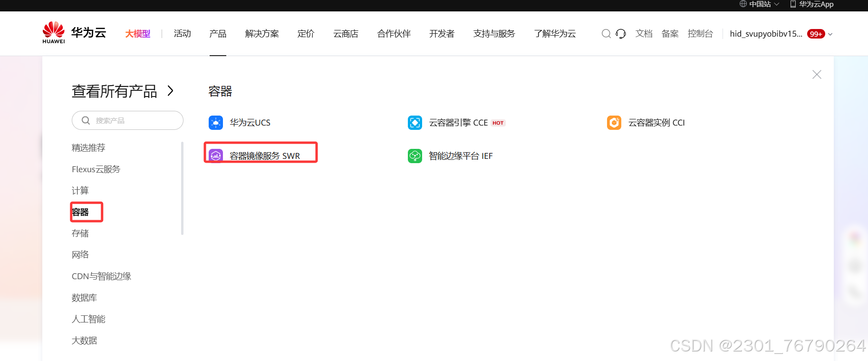868x361 pixels.
Task: Click the 智能边缘平台 IEF product icon
Action: (x=415, y=156)
